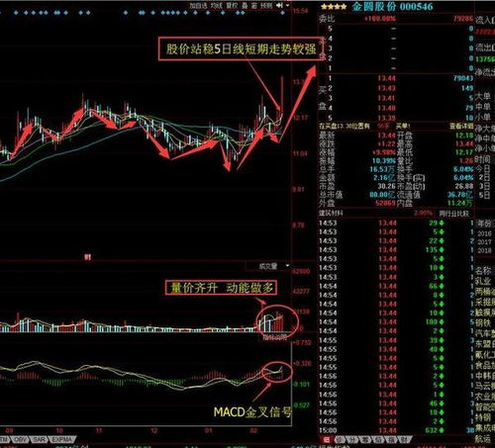Click the 加自选 add-to-watchlist button
The height and width of the screenshot is (448, 495).
(197, 6)
